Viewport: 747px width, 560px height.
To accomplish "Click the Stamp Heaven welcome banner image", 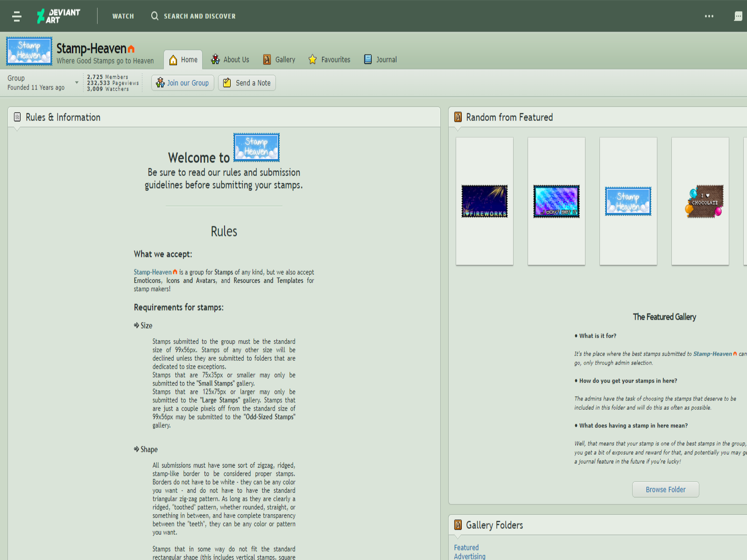I will pos(257,147).
